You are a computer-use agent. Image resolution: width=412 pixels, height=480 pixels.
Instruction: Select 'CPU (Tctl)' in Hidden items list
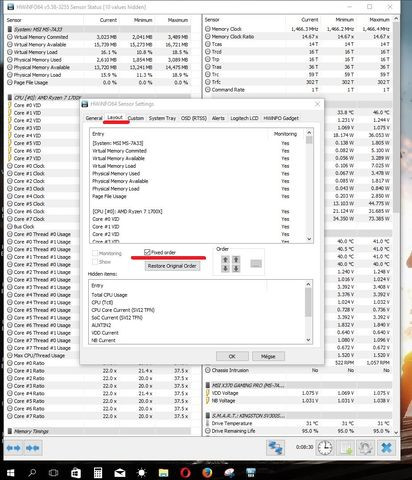pyautogui.click(x=102, y=302)
